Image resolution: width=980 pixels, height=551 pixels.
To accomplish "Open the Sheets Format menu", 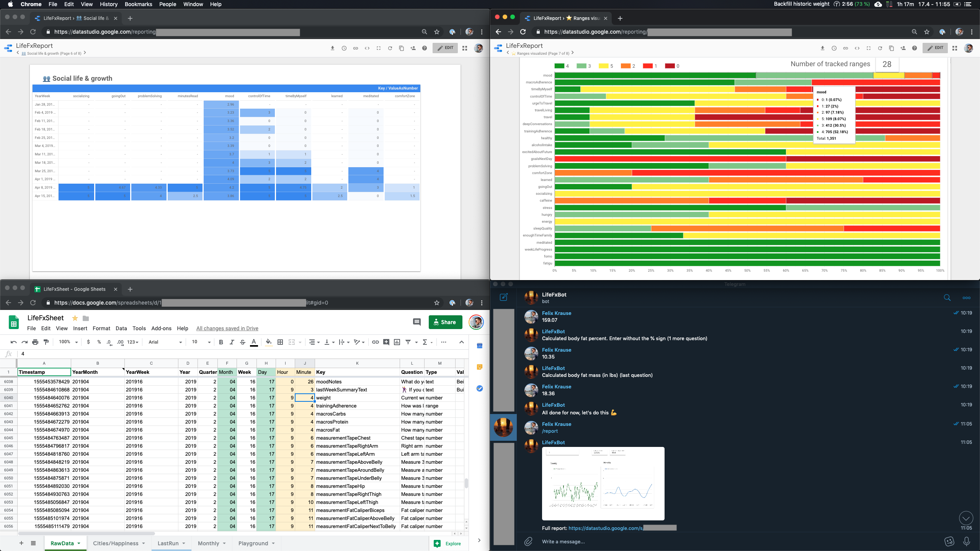I will click(x=101, y=328).
